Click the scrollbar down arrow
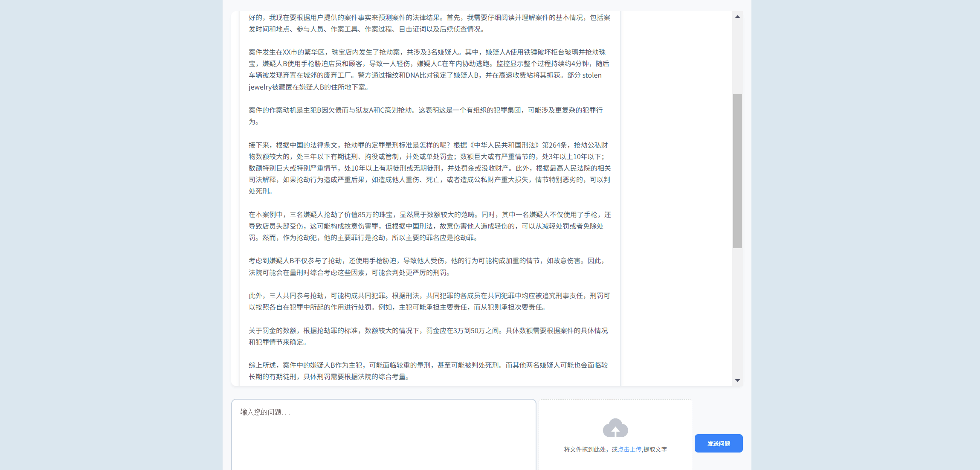 click(x=737, y=380)
